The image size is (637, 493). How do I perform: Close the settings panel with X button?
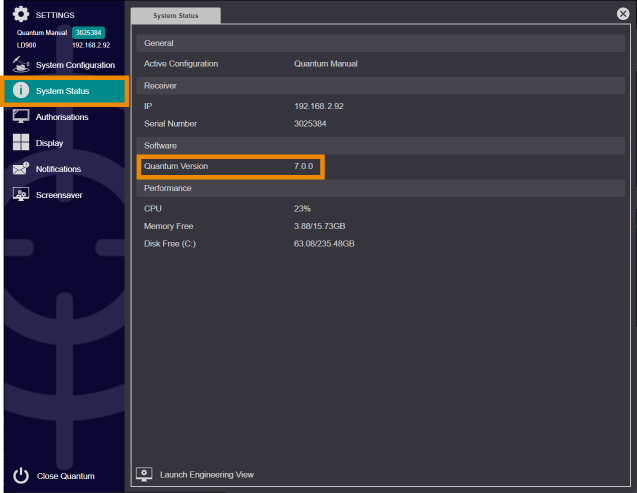pyautogui.click(x=623, y=14)
